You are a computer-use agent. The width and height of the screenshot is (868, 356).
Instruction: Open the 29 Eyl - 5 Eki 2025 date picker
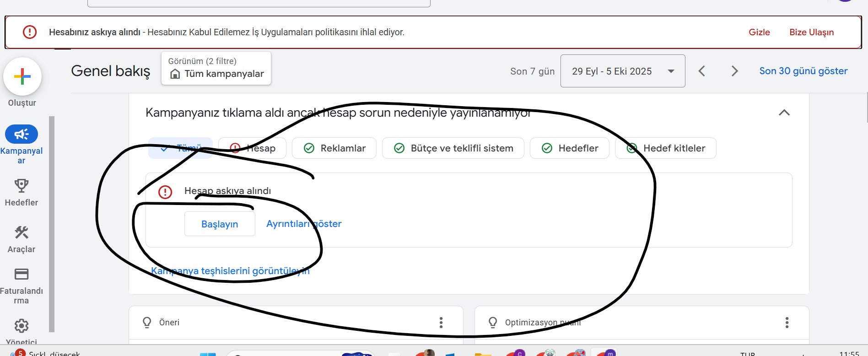point(623,71)
